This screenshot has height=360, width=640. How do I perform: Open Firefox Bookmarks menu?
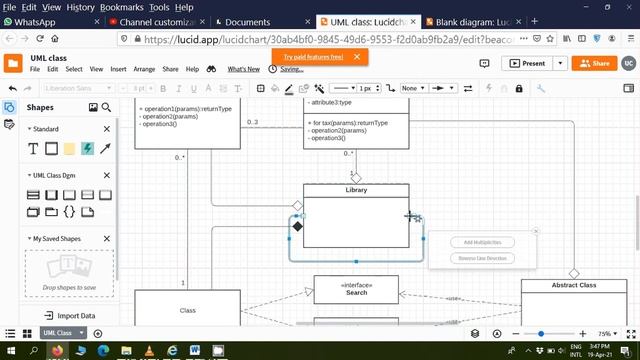[x=122, y=7]
